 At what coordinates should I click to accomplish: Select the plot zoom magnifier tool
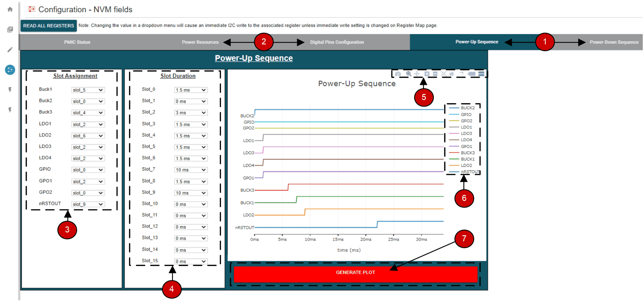pos(409,74)
